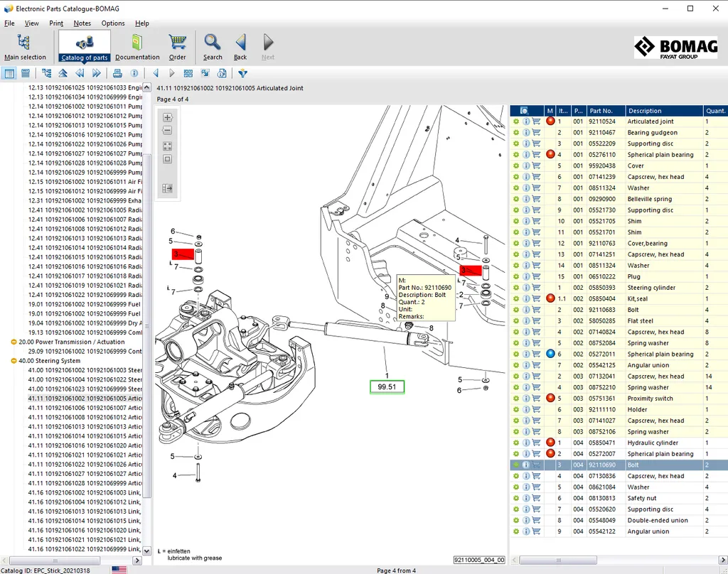728x574 pixels.
Task: Click the tree structure icon in the secondary toolbar
Action: pos(46,73)
